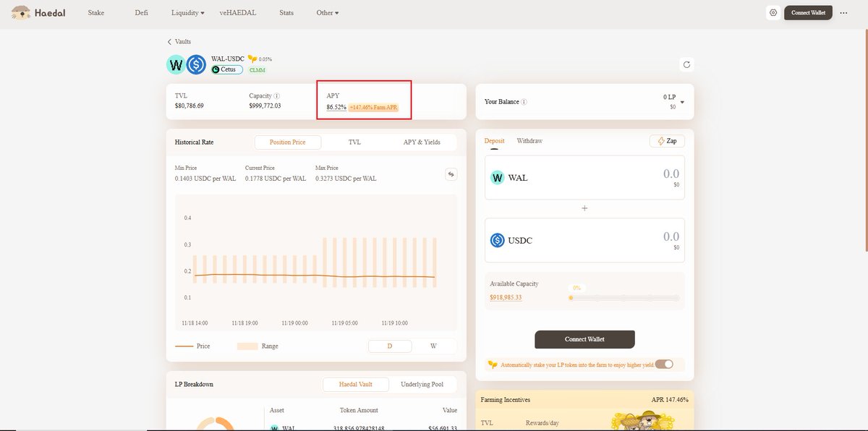
Task: Click the farm boost 0.05% icon
Action: coord(252,59)
